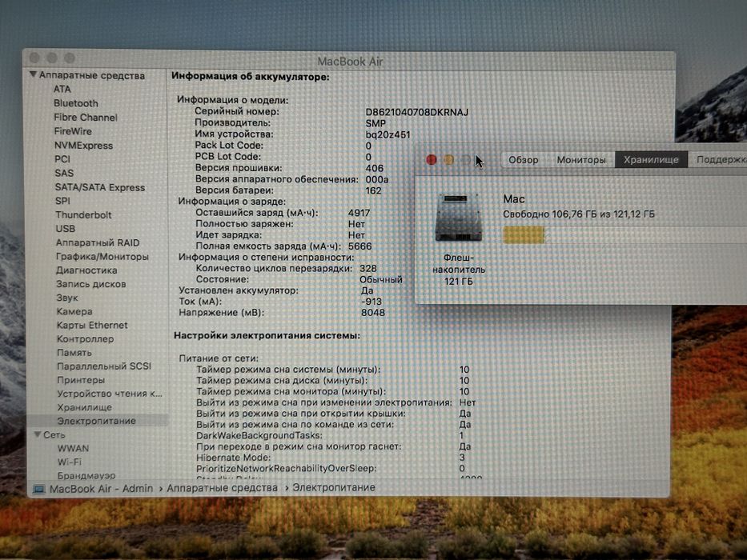Select PCI in the sidebar
Viewport: 747px width, 560px height.
pos(62,159)
